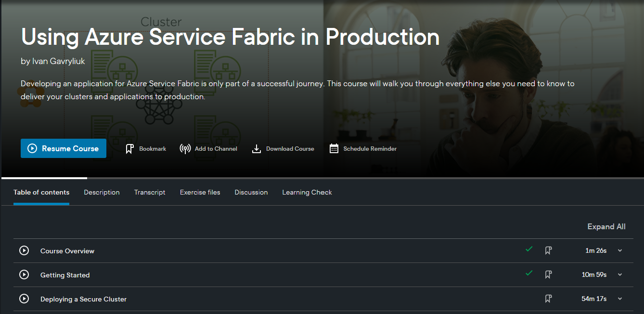Viewport: 644px width, 314px height.
Task: Click the Deploying a Secure Cluster title
Action: [x=84, y=299]
